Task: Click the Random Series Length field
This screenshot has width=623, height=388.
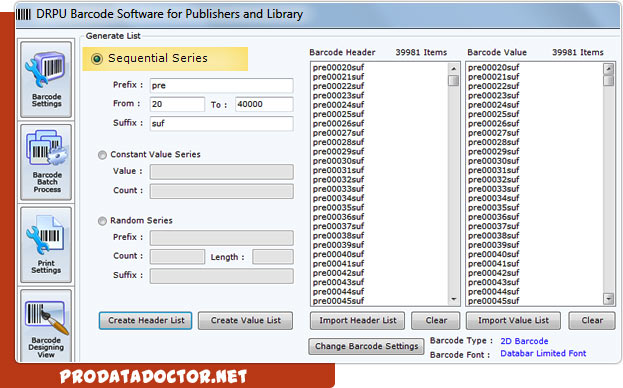Action: (x=273, y=257)
